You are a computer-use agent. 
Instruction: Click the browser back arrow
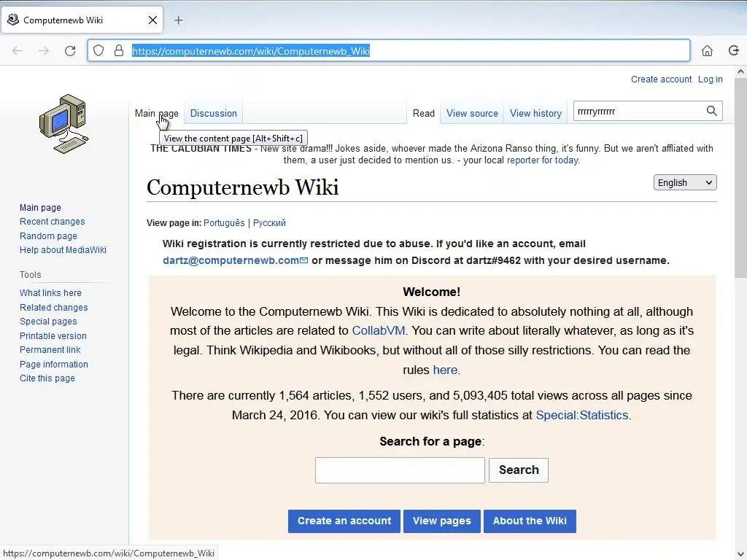tap(18, 51)
